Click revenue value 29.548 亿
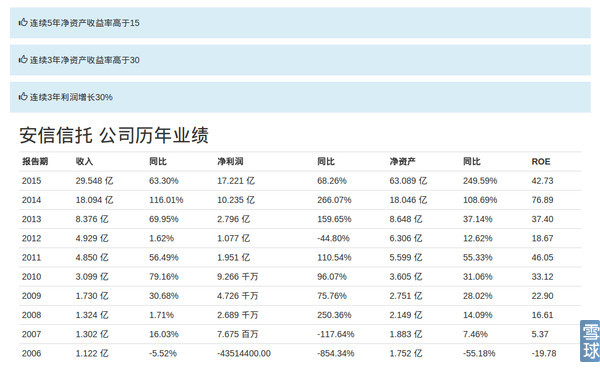The height and width of the screenshot is (370, 600). [94, 181]
